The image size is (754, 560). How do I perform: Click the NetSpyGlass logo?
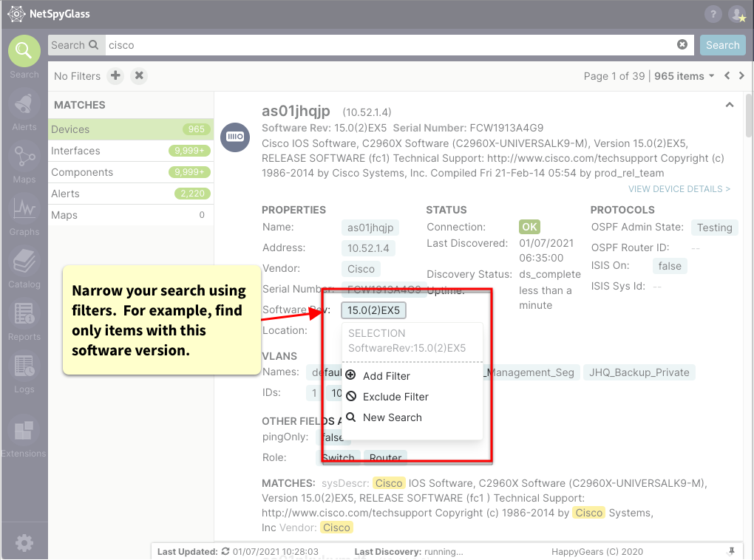(x=49, y=14)
